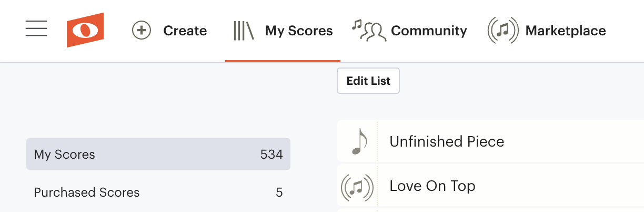Click the Edit List button
Screen dimensions: 644x212
coord(368,81)
